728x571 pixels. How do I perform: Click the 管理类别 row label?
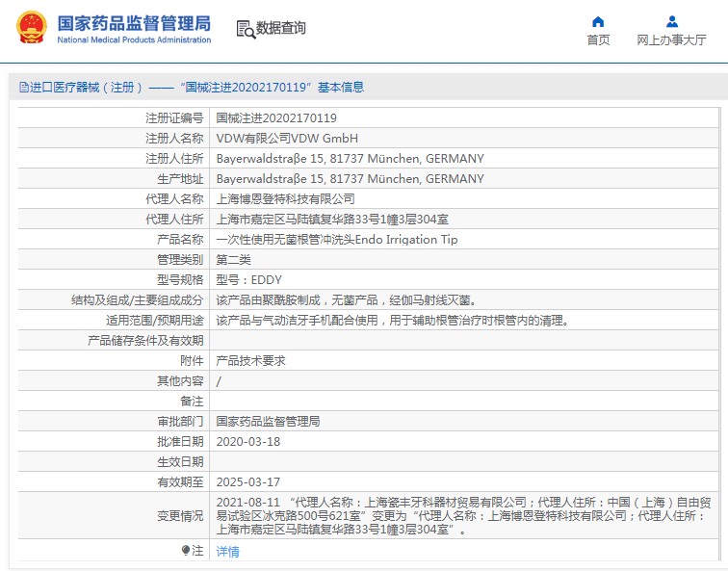tap(180, 260)
